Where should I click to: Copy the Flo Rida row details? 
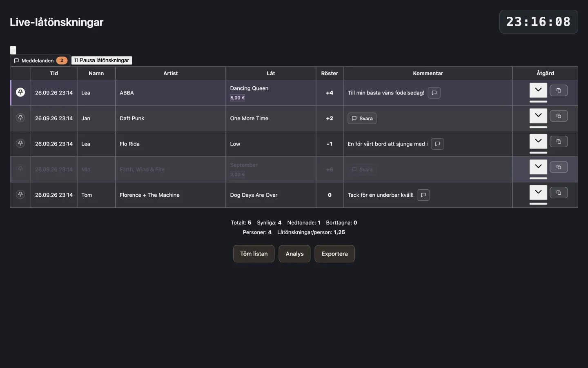pyautogui.click(x=559, y=141)
